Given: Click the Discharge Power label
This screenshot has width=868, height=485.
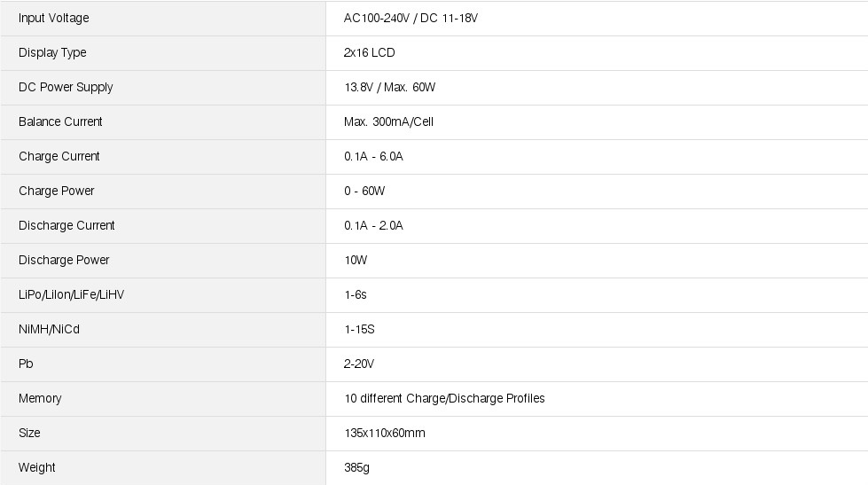Looking at the screenshot, I should pos(64,260).
